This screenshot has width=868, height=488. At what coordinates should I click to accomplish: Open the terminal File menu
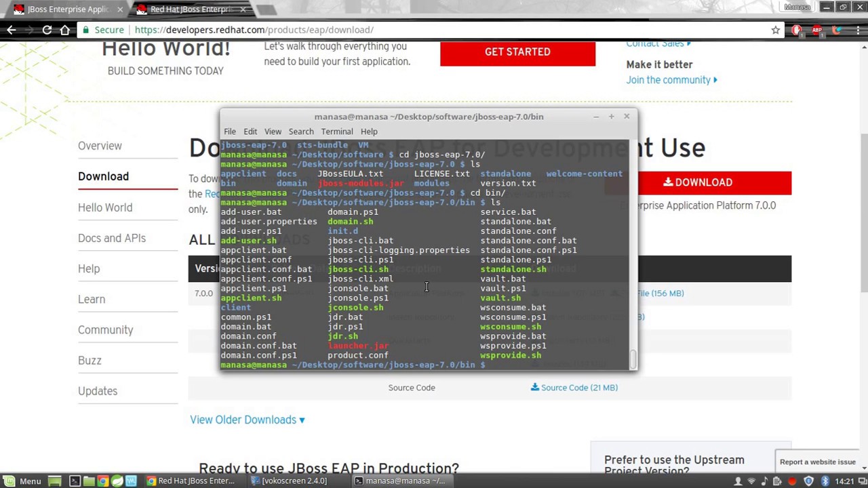(230, 131)
